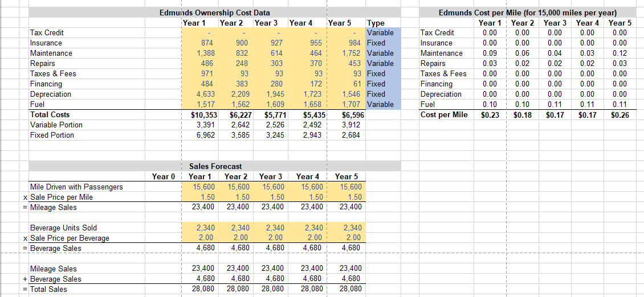Select the 'Edmunds Cost per Mile' title cell
This screenshot has width=644, height=297.
tap(528, 13)
